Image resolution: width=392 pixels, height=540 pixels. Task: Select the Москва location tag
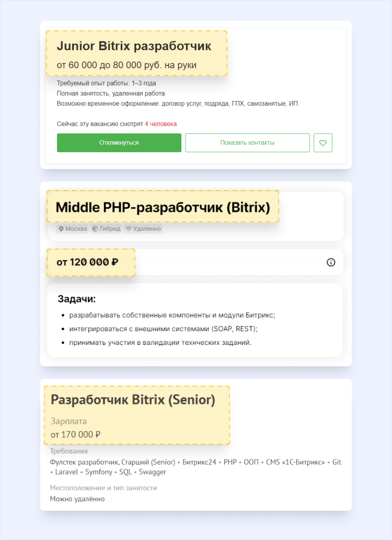coord(72,229)
